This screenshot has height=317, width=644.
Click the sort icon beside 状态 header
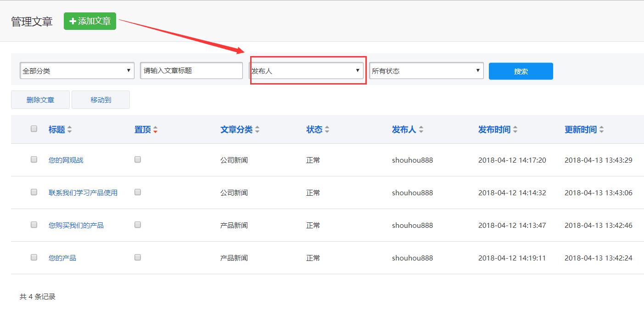(327, 130)
